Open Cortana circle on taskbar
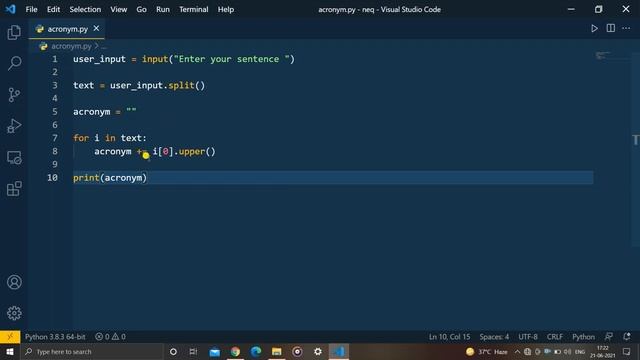 click(173, 351)
